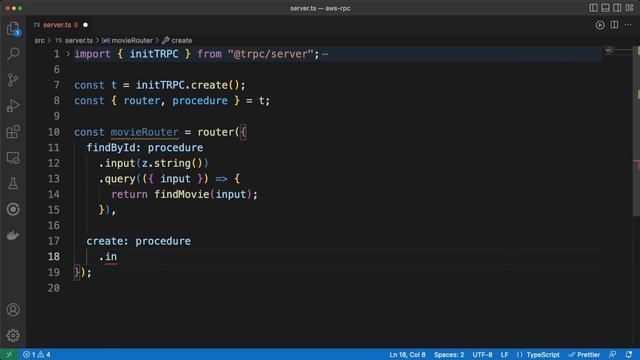
Task: Toggle the primary side bar layout icon
Action: click(x=593, y=8)
